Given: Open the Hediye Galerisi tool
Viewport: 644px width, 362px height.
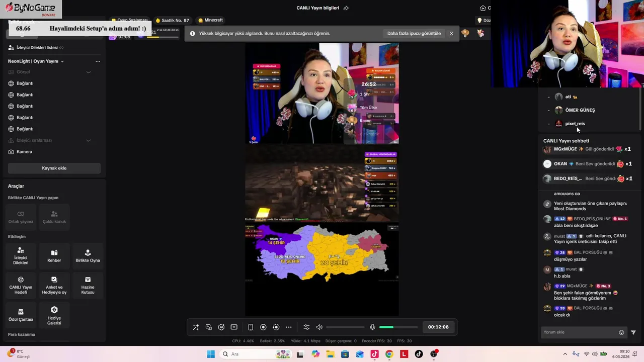Looking at the screenshot, I should pos(54,315).
